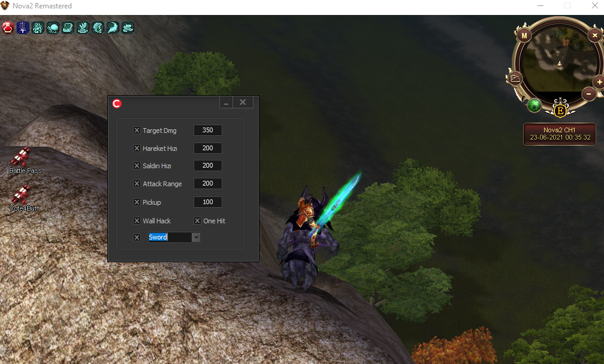Image resolution: width=604 pixels, height=364 pixels.
Task: Toggle the checkbox beside Sword dropdown
Action: (137, 238)
